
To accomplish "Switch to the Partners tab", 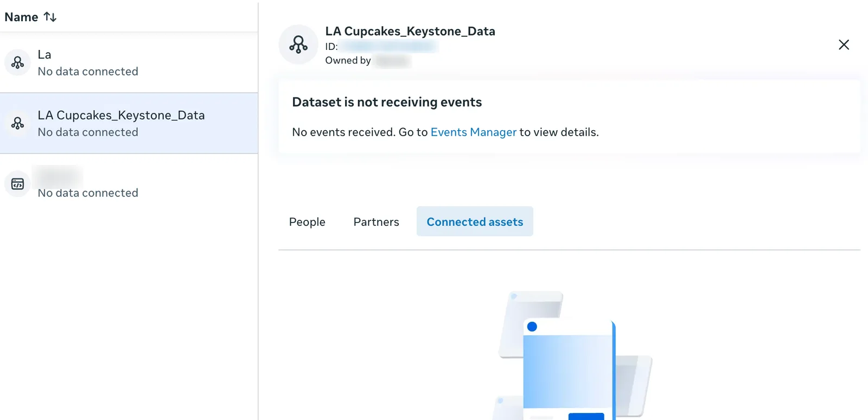I will [x=376, y=221].
